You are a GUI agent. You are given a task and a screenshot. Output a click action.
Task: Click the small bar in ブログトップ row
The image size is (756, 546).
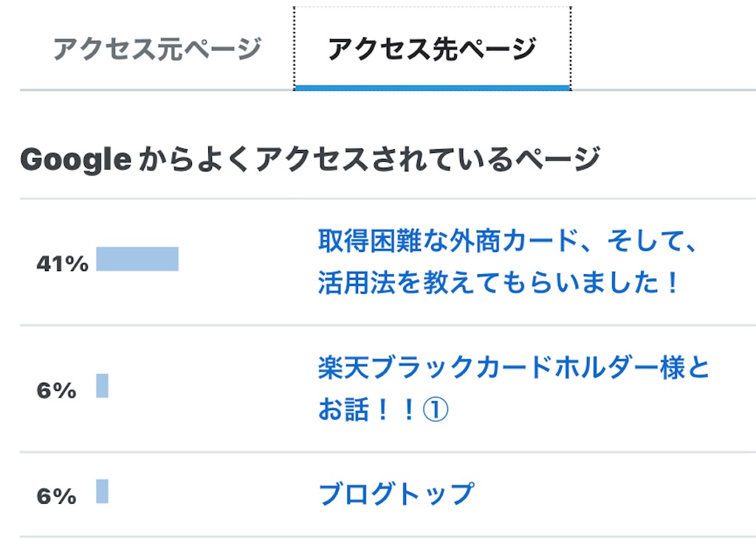[x=102, y=491]
